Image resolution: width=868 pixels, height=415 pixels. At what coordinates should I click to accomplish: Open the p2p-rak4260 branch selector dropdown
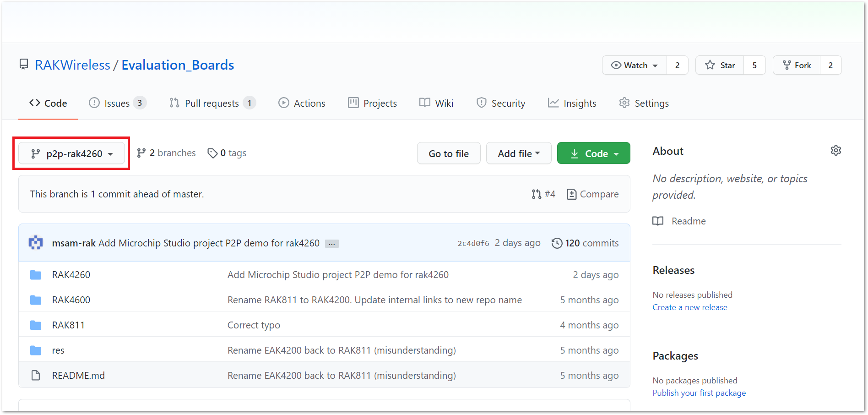[x=71, y=153]
